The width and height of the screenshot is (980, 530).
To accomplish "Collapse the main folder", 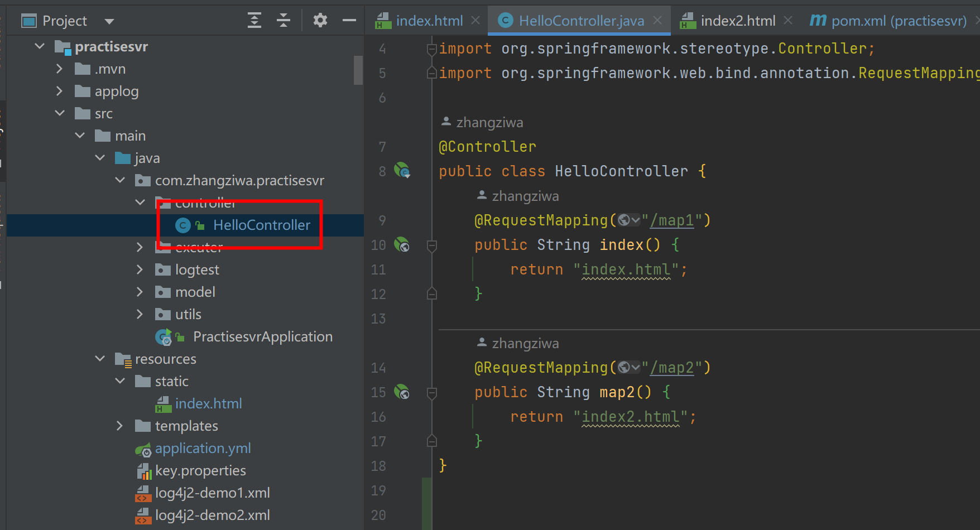I will pyautogui.click(x=80, y=136).
